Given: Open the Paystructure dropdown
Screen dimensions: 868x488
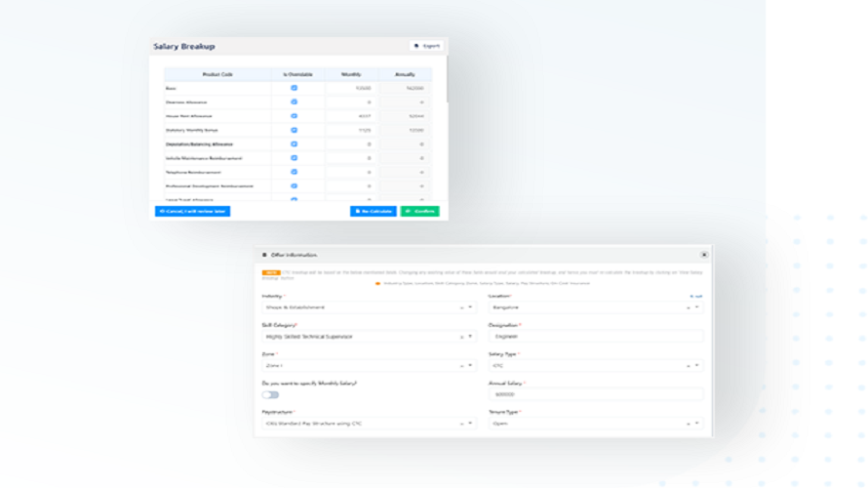Looking at the screenshot, I should 369,424.
